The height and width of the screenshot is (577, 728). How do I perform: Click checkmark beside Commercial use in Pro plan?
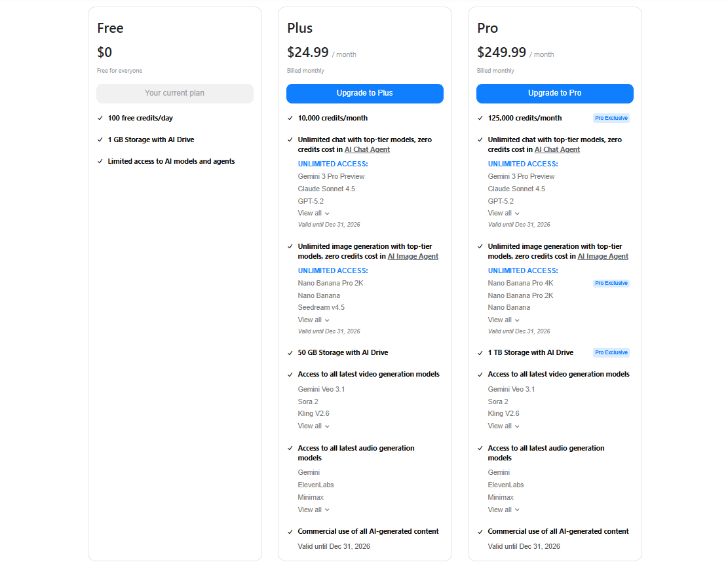pyautogui.click(x=480, y=531)
